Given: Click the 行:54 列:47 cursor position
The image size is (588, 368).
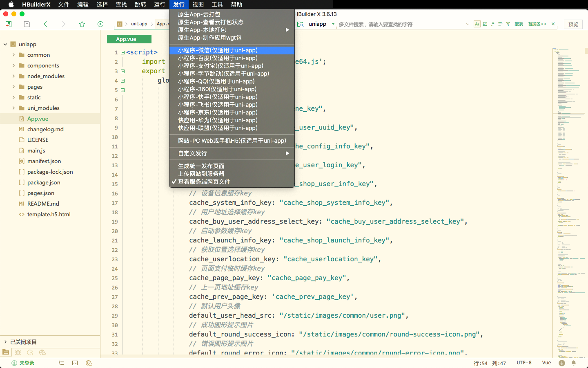Looking at the screenshot, I should pos(490,363).
